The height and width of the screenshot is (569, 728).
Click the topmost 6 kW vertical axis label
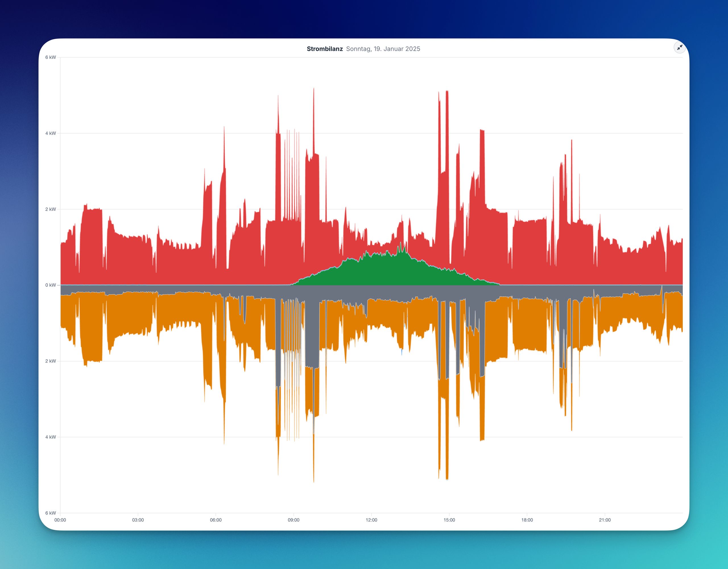[51, 57]
